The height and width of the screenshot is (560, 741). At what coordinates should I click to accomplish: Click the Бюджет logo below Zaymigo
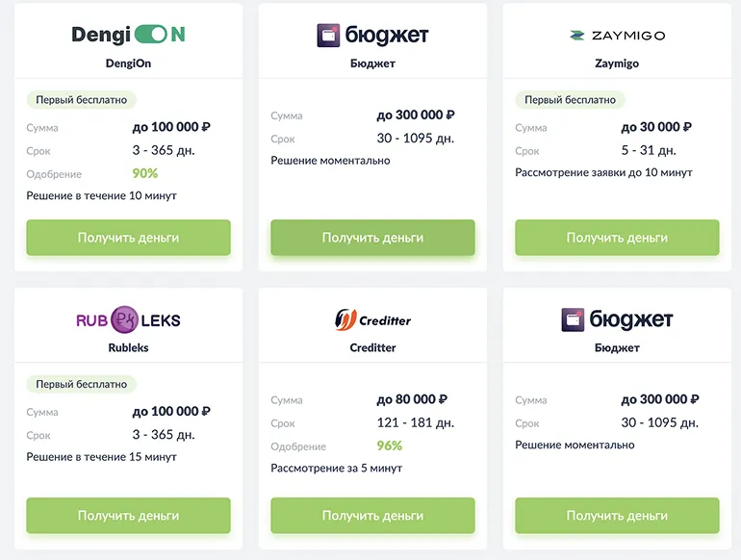pyautogui.click(x=617, y=319)
